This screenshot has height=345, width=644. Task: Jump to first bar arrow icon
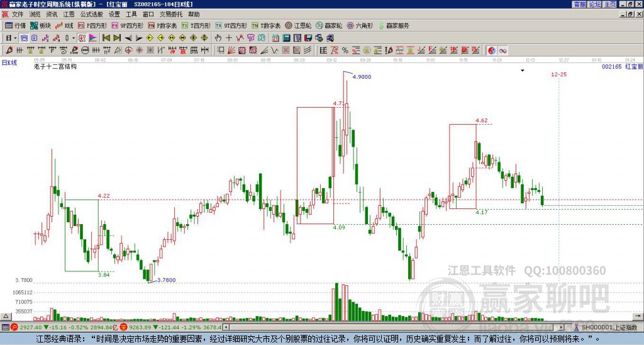(x=106, y=38)
